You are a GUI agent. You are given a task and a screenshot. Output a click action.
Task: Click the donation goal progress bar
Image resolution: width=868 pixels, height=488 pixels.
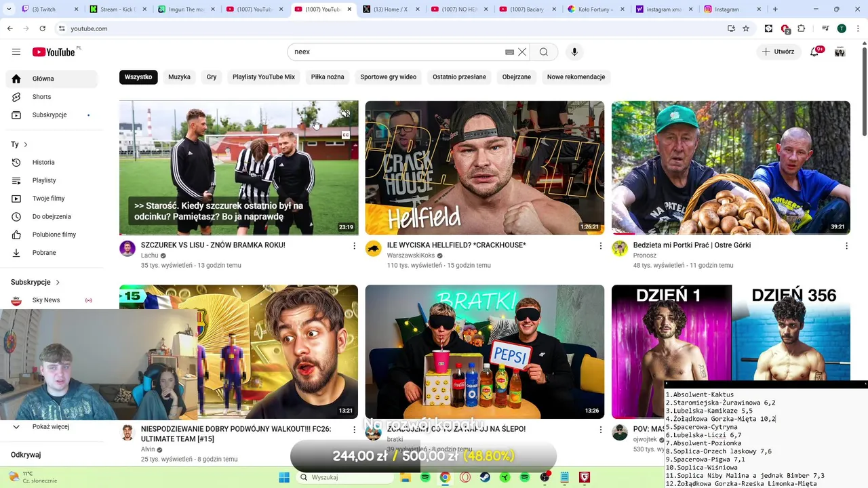coord(423,456)
